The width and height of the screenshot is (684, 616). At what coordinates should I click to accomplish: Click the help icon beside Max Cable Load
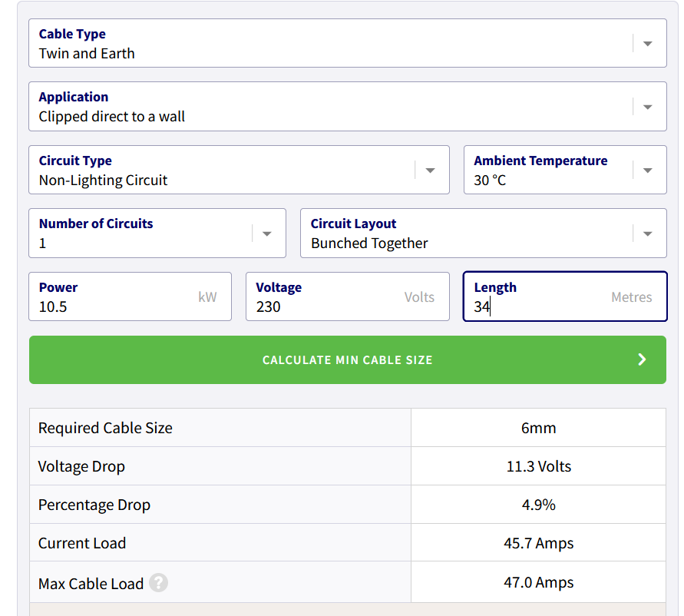pyautogui.click(x=158, y=583)
